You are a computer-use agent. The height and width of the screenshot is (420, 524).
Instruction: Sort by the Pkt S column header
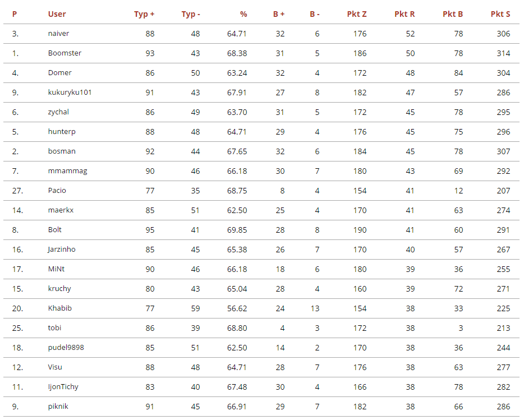(500, 14)
